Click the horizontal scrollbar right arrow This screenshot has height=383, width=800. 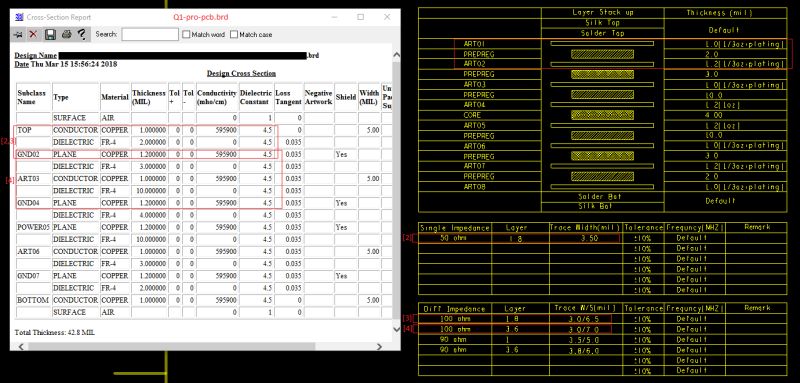coord(379,347)
